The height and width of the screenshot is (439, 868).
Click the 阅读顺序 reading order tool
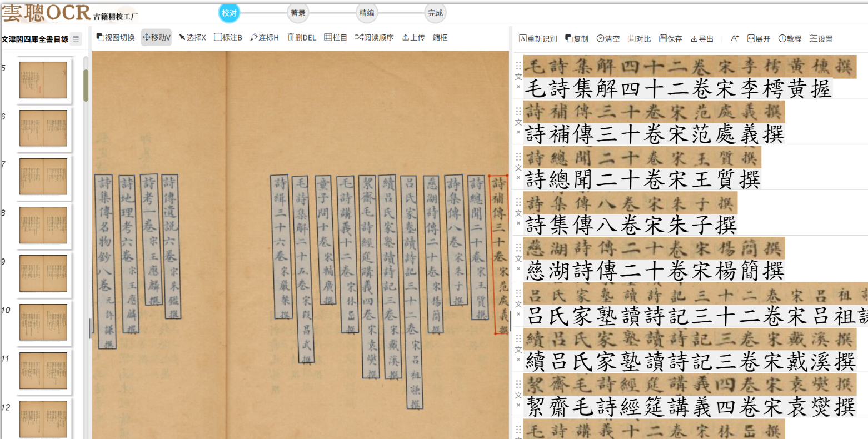(375, 37)
